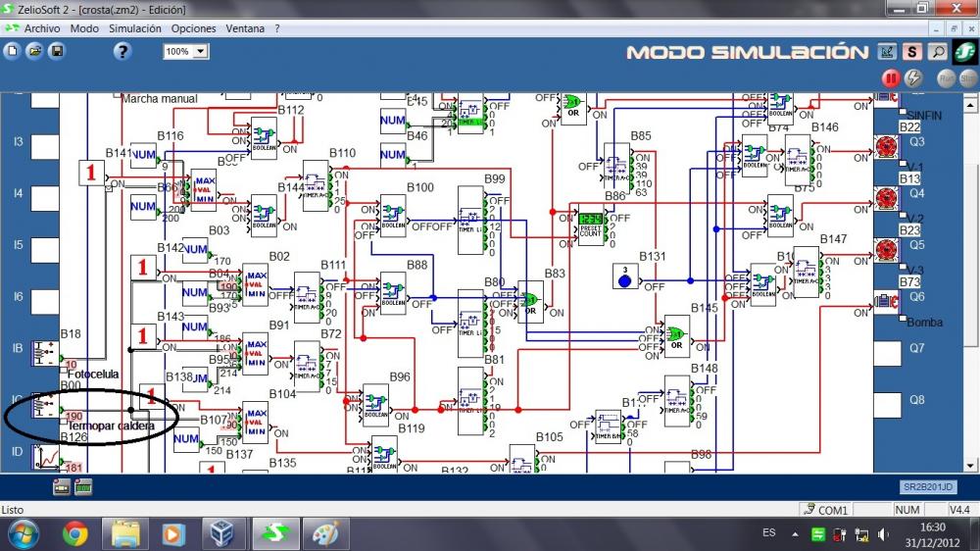Click the Open file toolbar icon
Image resolution: width=980 pixels, height=551 pixels.
tap(35, 51)
